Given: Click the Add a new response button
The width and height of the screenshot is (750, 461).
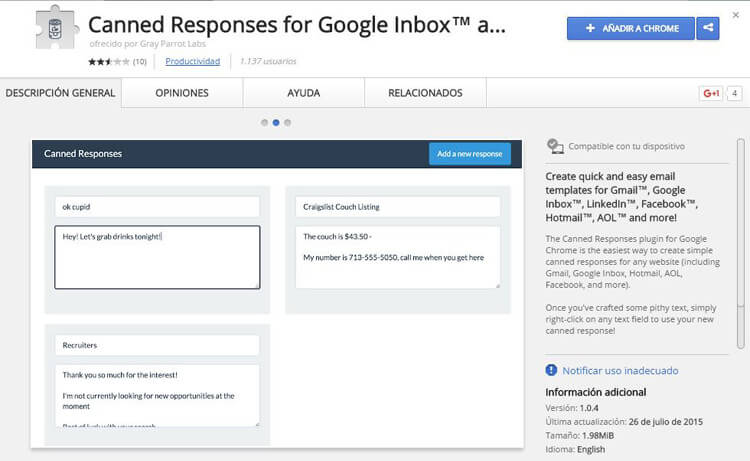Looking at the screenshot, I should (x=470, y=154).
